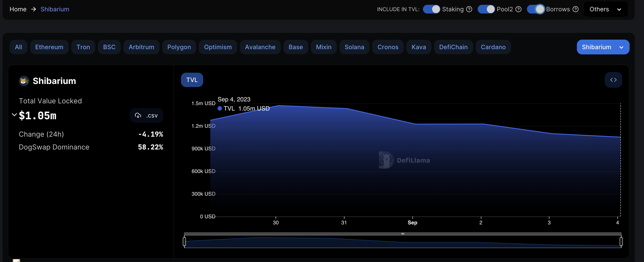644x262 pixels.
Task: Click the Borrows help question-mark icon
Action: tap(576, 9)
